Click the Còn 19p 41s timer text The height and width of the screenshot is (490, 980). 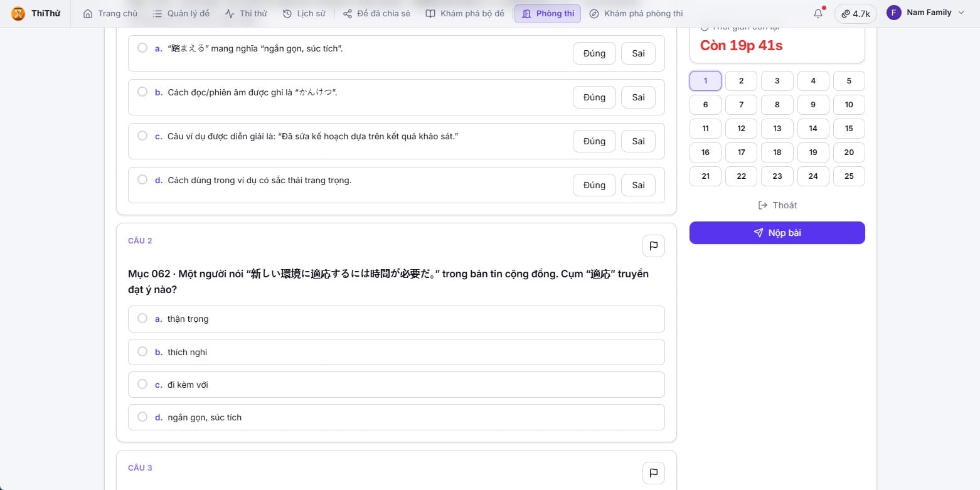741,45
